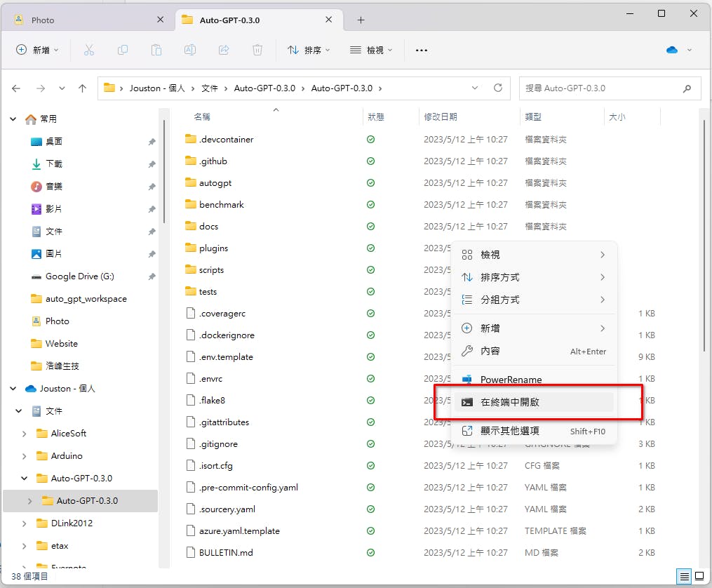Expand the Arduino folder node
712x588 pixels.
tap(24, 456)
